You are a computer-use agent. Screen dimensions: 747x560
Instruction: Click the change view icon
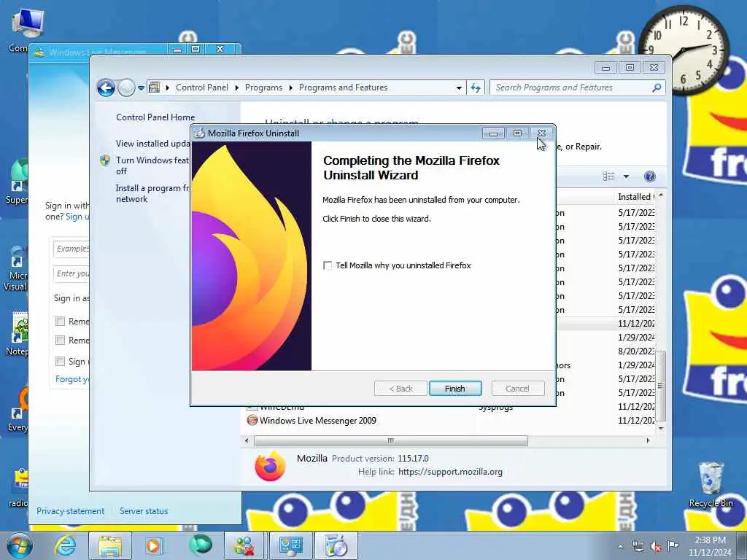(x=609, y=176)
